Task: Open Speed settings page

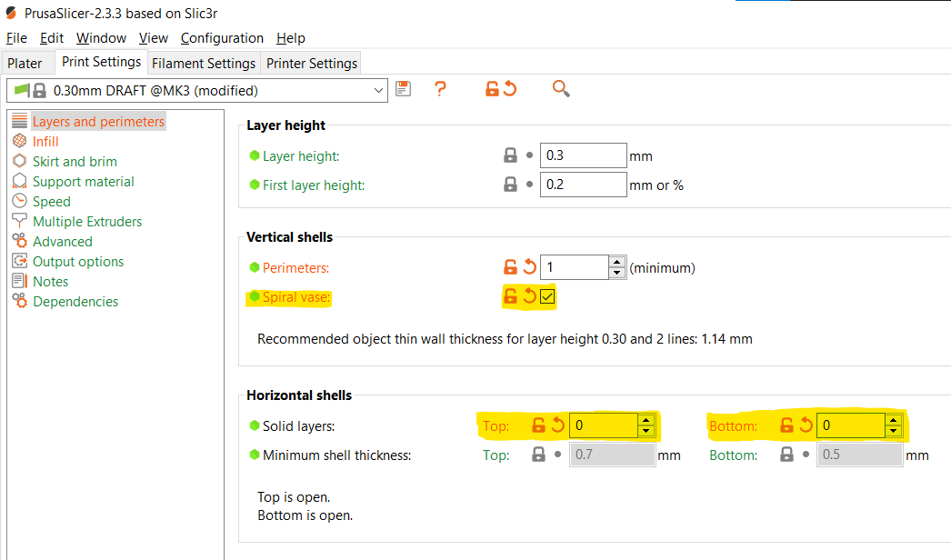Action: pos(52,202)
